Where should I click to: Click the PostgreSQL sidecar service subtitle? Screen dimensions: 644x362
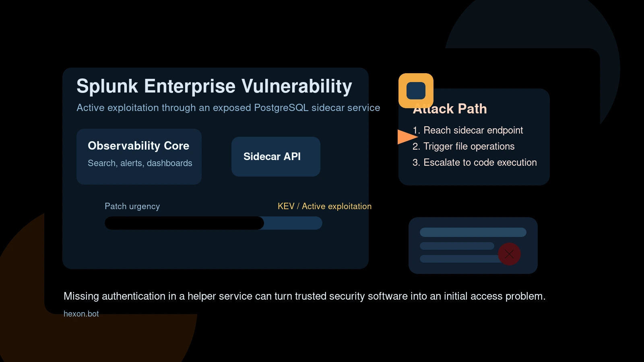[228, 108]
